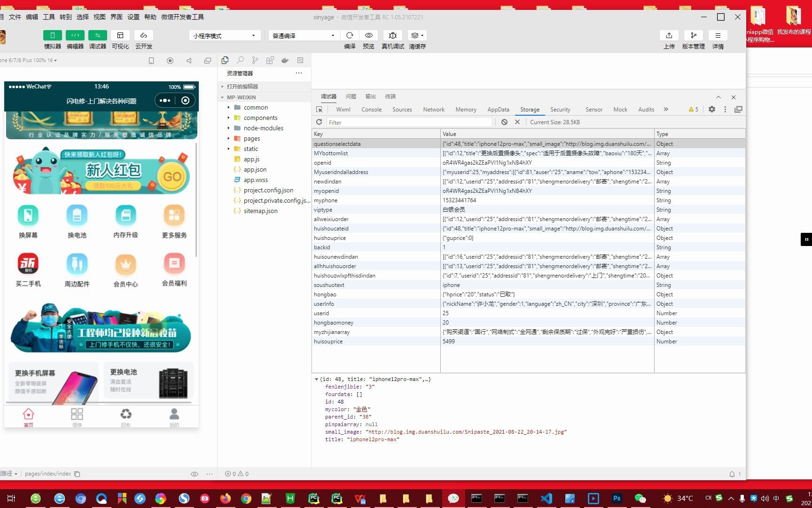
Task: Collapse the questionselectdata object preview
Action: 317,379
